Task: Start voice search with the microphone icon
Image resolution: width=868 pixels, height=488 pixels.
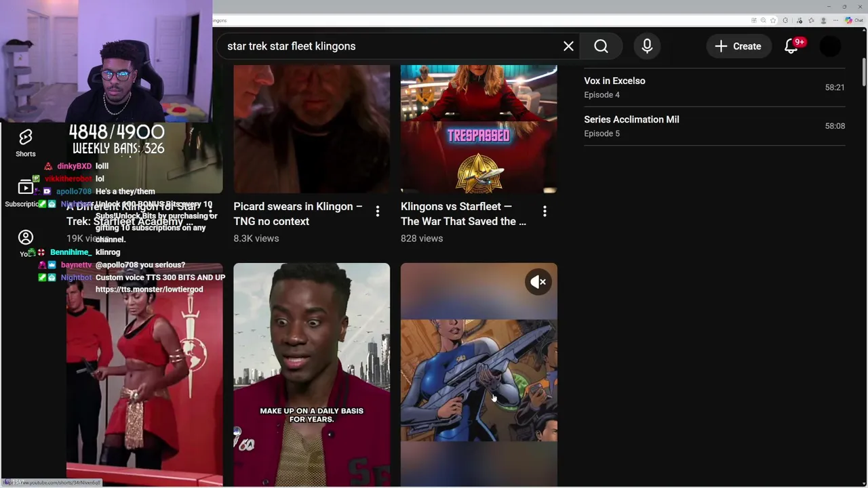Action: [x=647, y=46]
